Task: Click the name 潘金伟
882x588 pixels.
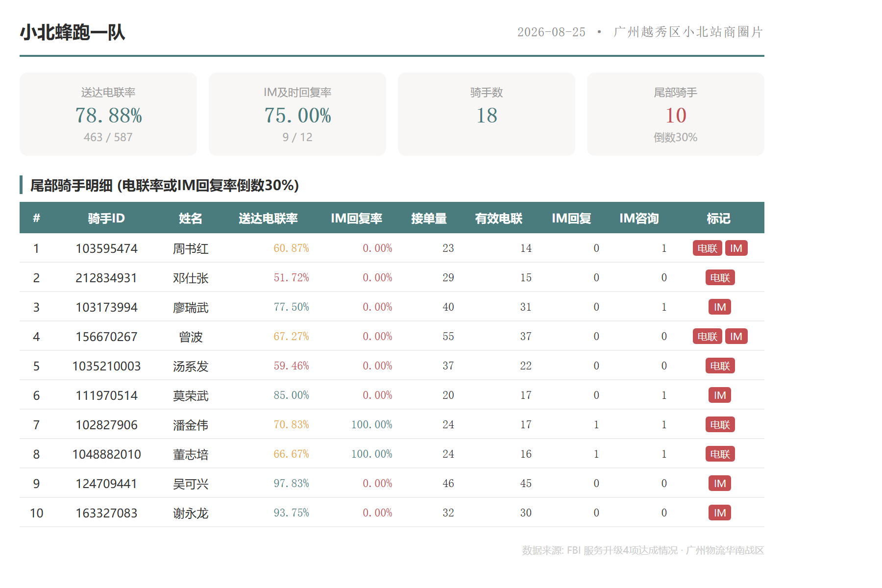Action: pyautogui.click(x=191, y=425)
